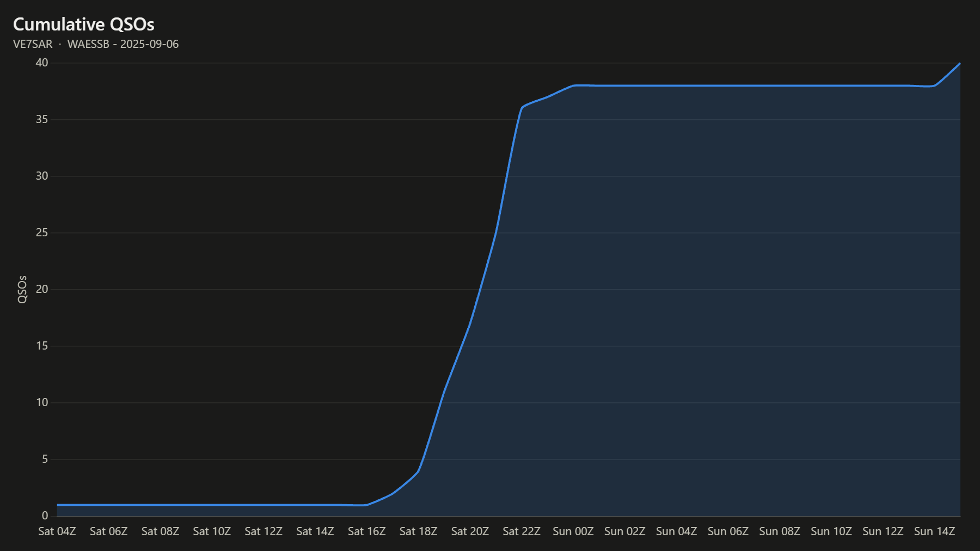Click the 'WAESSB - 2025-09-06' subtitle text

click(123, 44)
